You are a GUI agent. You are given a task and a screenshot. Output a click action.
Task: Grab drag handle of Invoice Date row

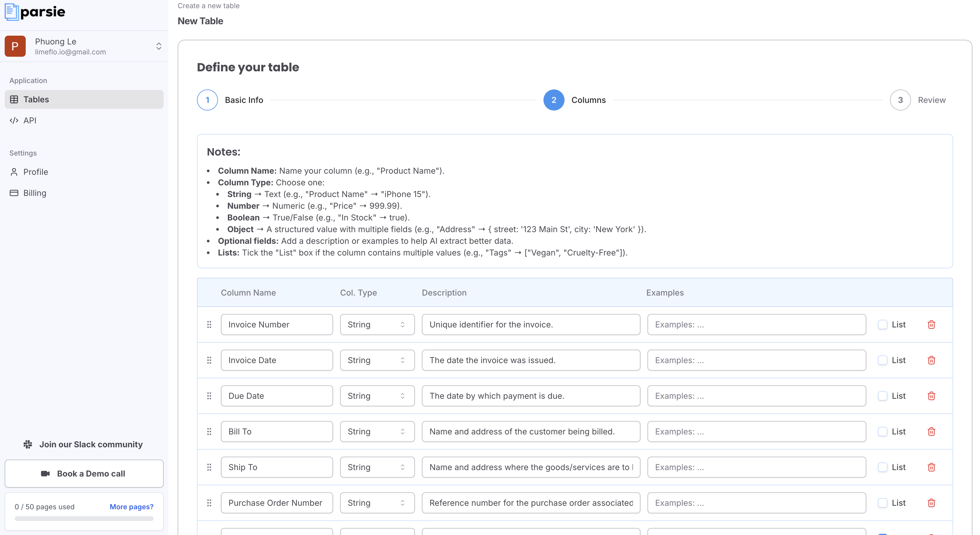209,360
